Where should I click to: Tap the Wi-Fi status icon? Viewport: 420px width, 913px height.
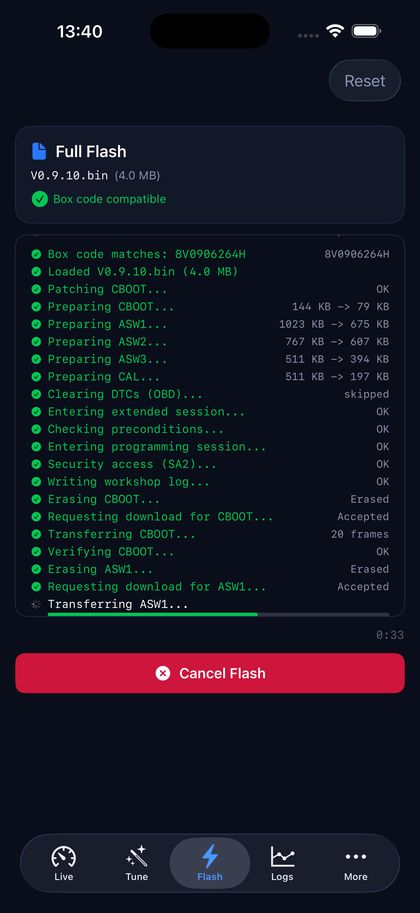[335, 31]
